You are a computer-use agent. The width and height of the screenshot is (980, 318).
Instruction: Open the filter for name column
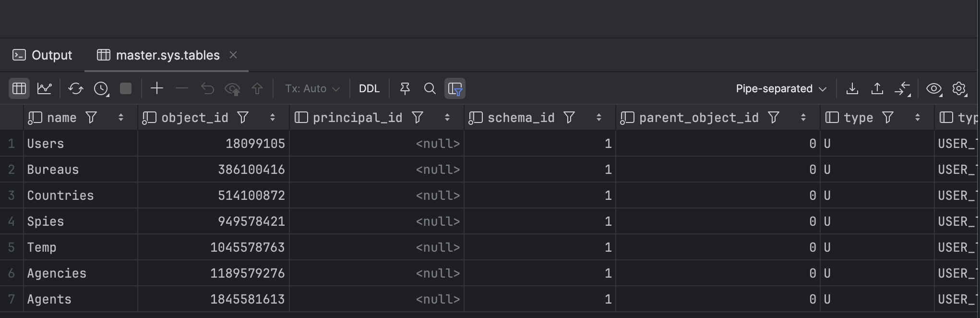[x=91, y=118]
